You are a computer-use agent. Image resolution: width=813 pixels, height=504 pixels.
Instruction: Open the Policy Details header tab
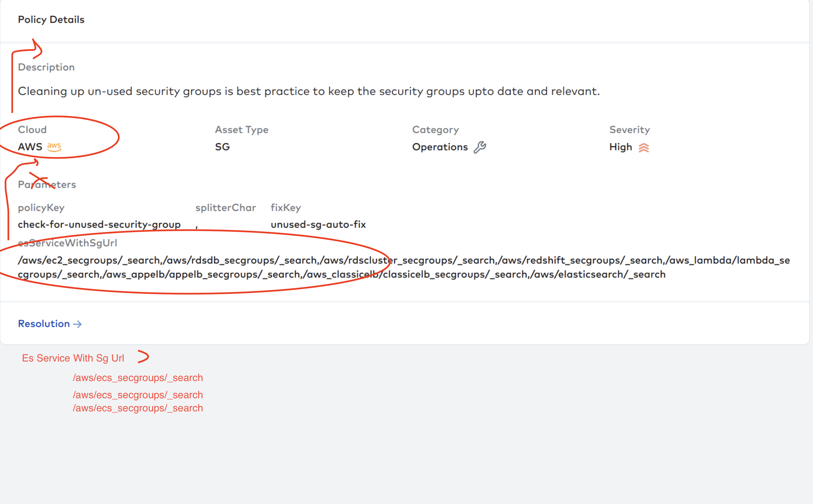click(x=51, y=20)
